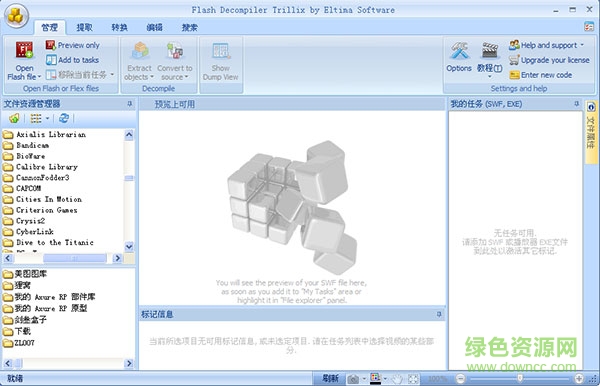600x386 pixels.
Task: Pin the 文件资源管理器 panel
Action: (x=130, y=104)
